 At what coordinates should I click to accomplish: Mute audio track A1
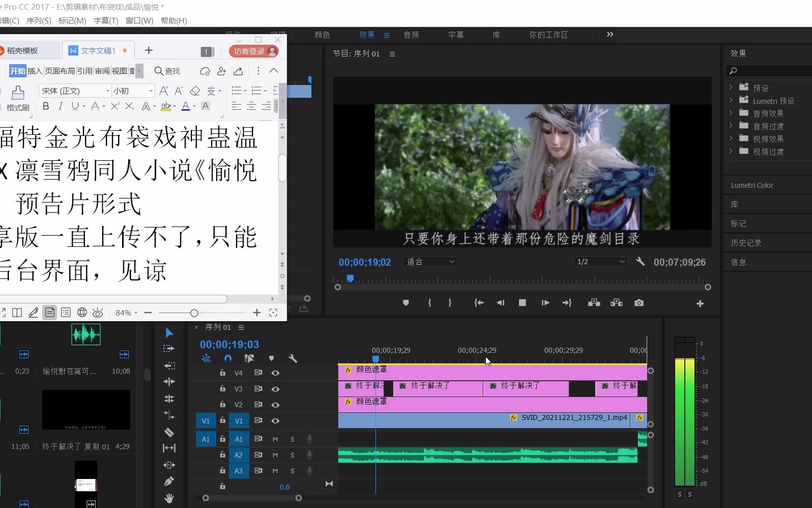tap(275, 439)
